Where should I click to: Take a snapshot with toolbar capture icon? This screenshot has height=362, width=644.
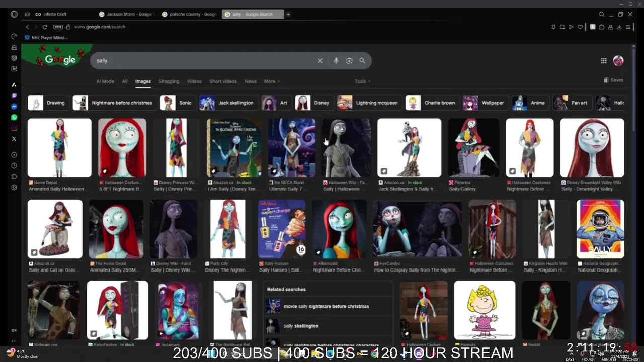coord(562,27)
